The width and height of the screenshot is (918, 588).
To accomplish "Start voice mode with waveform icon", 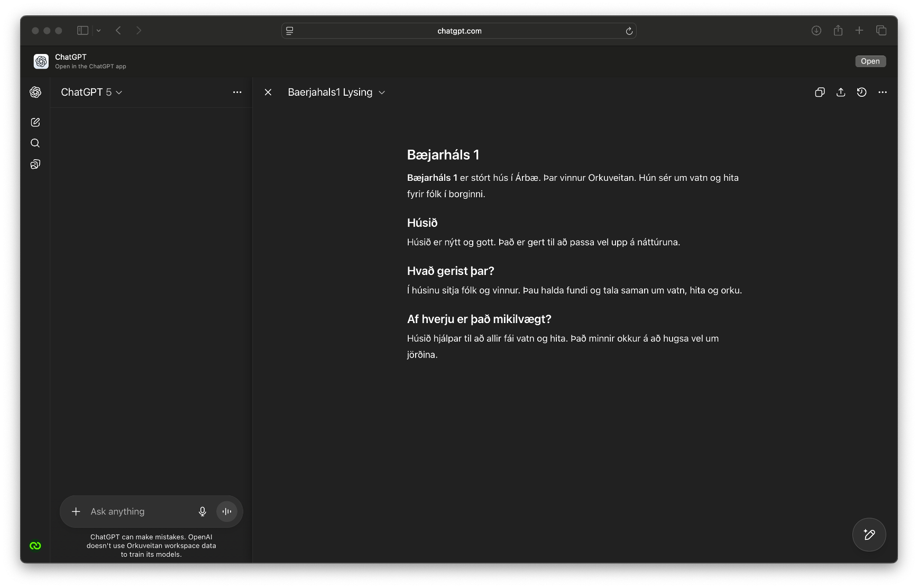I will click(x=227, y=511).
